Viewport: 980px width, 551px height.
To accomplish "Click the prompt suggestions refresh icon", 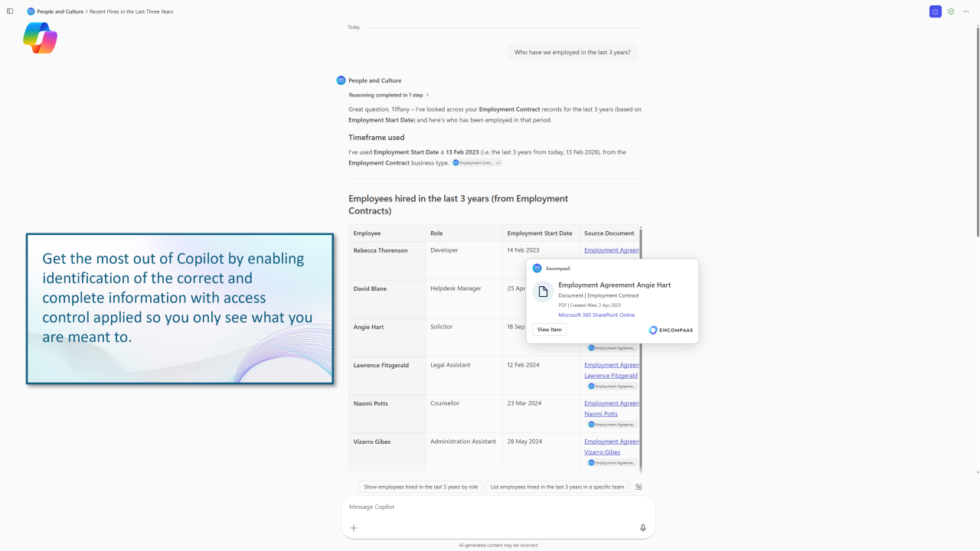I will [x=639, y=487].
